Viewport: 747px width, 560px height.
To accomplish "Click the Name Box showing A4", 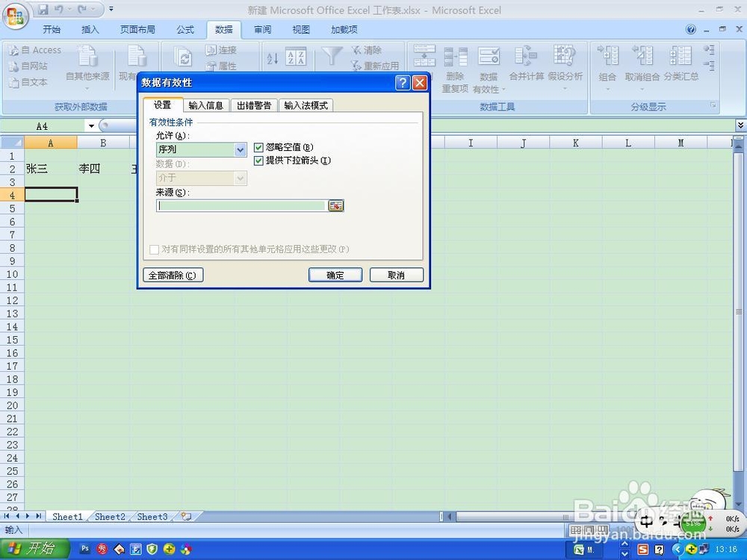I will tap(43, 126).
